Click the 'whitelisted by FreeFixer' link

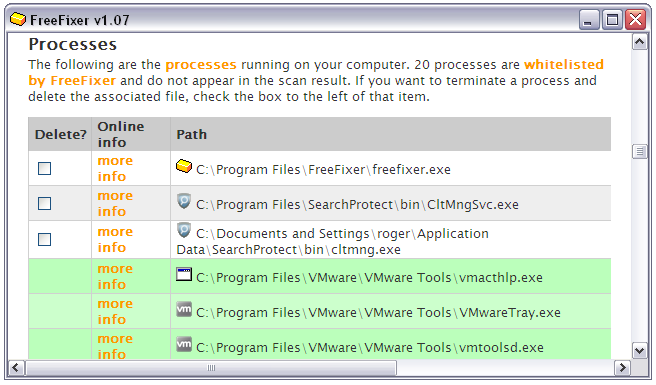click(x=316, y=72)
